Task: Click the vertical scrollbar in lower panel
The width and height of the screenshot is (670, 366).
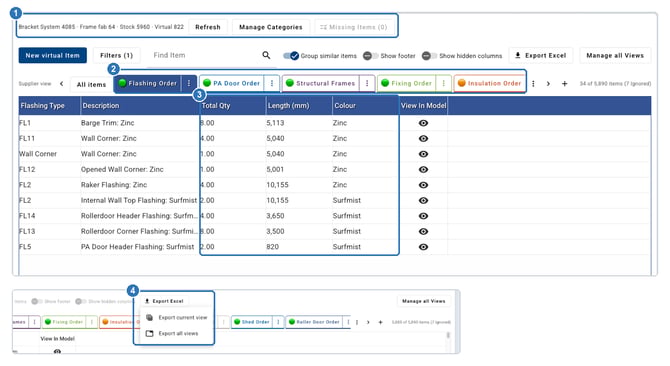Action: point(448,335)
